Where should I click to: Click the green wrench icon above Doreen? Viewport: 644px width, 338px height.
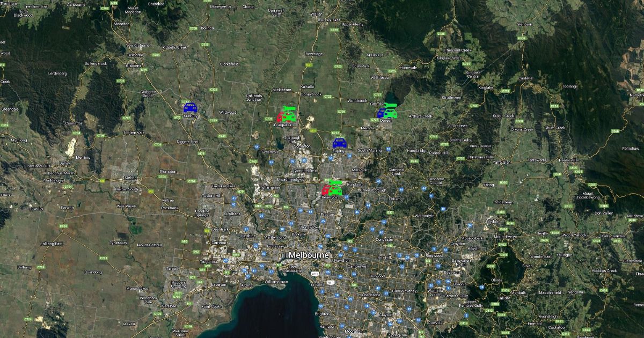pos(390,105)
